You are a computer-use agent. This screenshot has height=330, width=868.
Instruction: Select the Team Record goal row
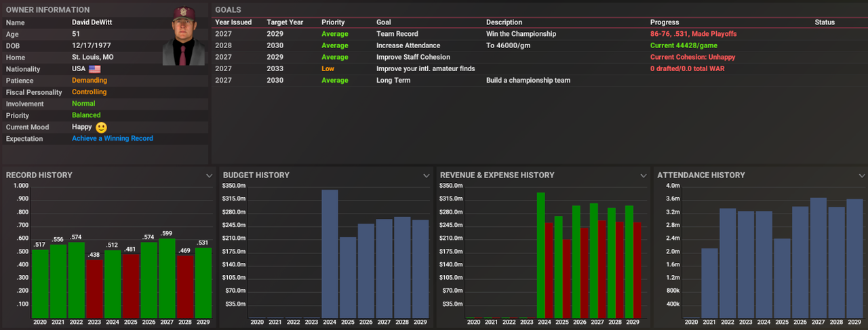click(538, 34)
